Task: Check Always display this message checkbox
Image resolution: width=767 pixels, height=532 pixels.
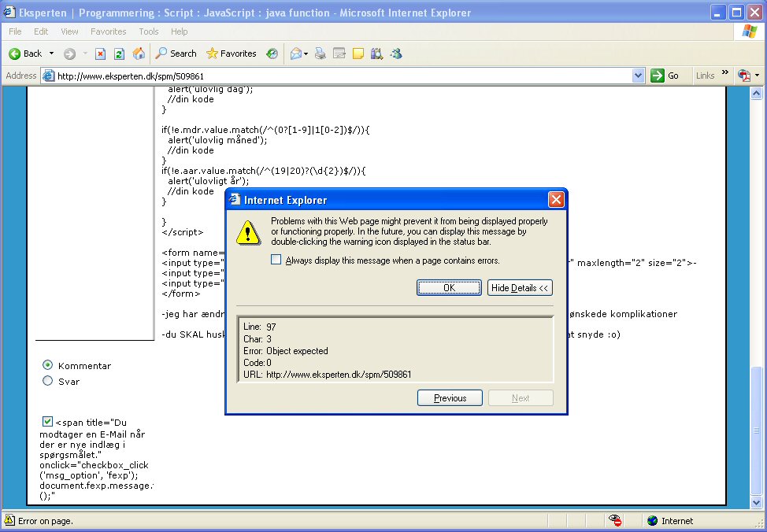Action: [276, 260]
